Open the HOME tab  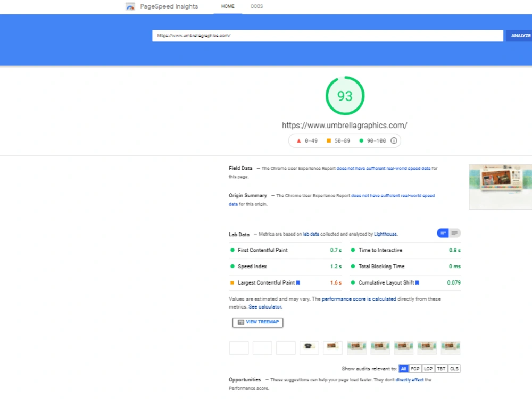pos(228,6)
